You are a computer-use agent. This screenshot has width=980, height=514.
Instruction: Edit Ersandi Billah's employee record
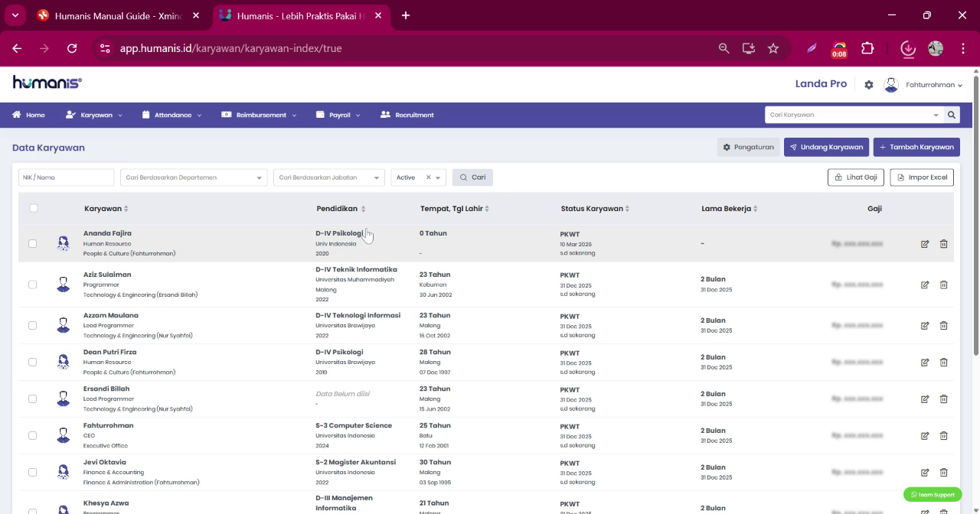[x=925, y=399]
